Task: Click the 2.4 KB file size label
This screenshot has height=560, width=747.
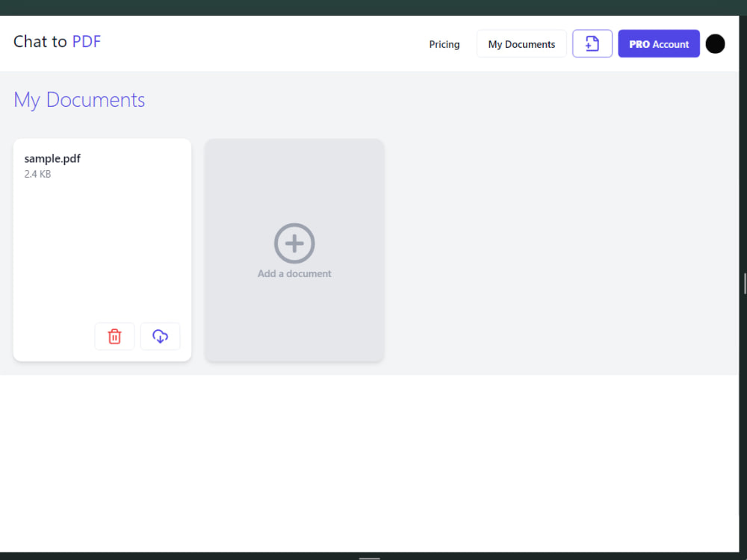Action: coord(37,174)
